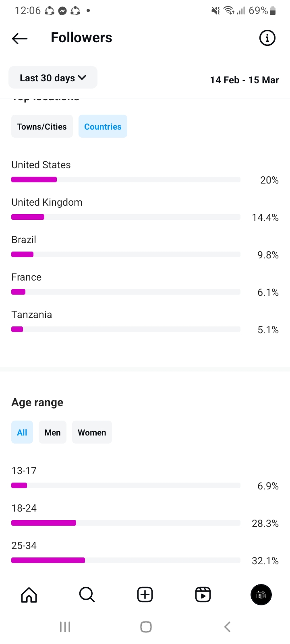Select the United Kingdom row label
The height and width of the screenshot is (644, 290).
tap(47, 202)
